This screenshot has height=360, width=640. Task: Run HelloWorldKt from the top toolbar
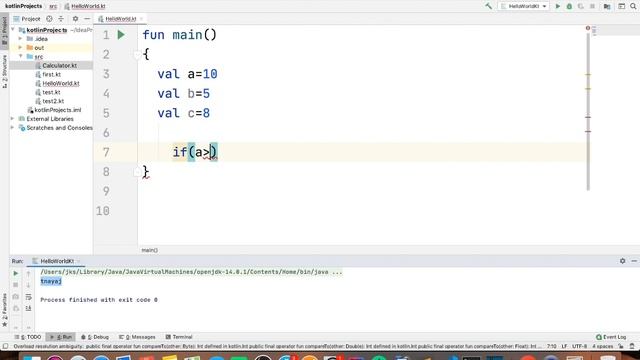558,6
